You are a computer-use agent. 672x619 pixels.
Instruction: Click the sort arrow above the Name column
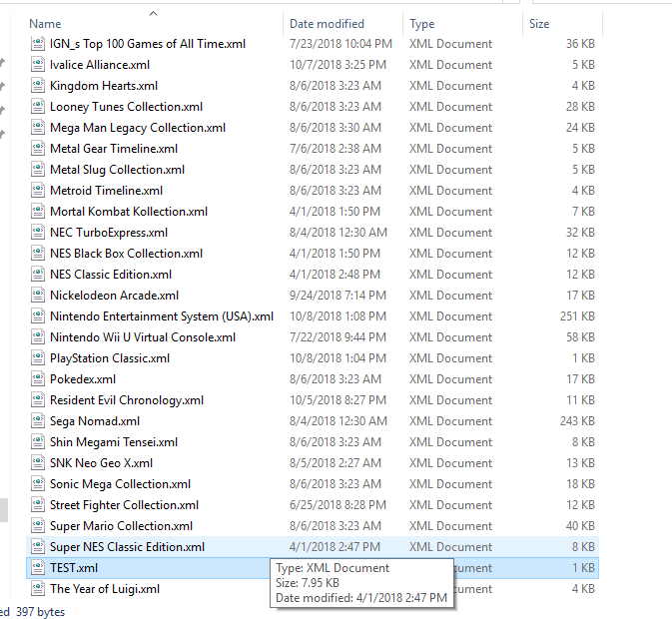153,14
